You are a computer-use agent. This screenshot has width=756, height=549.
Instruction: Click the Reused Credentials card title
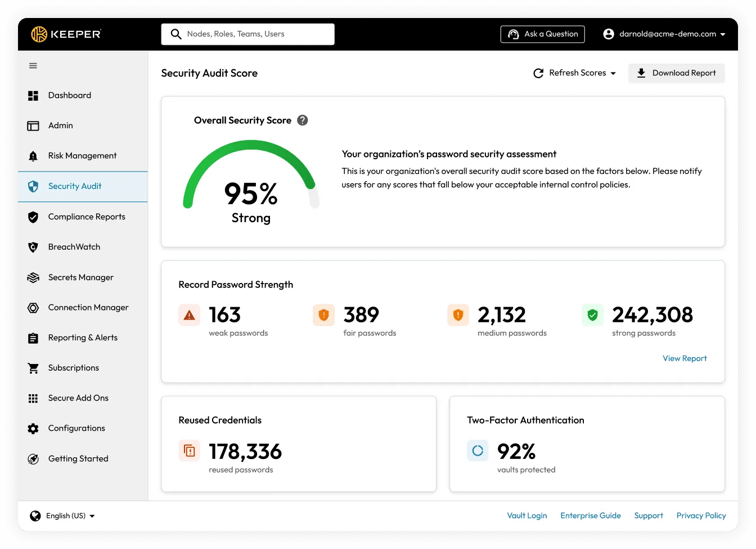[x=220, y=420]
